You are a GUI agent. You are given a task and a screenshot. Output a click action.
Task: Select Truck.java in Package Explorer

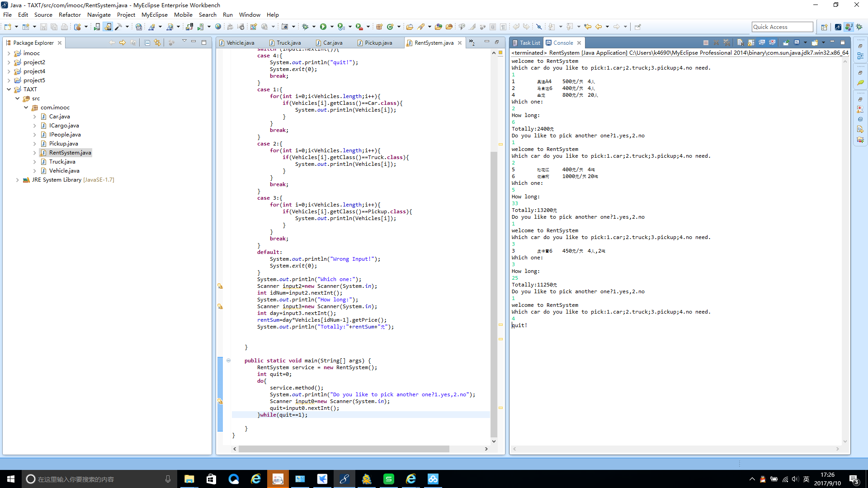(62, 162)
